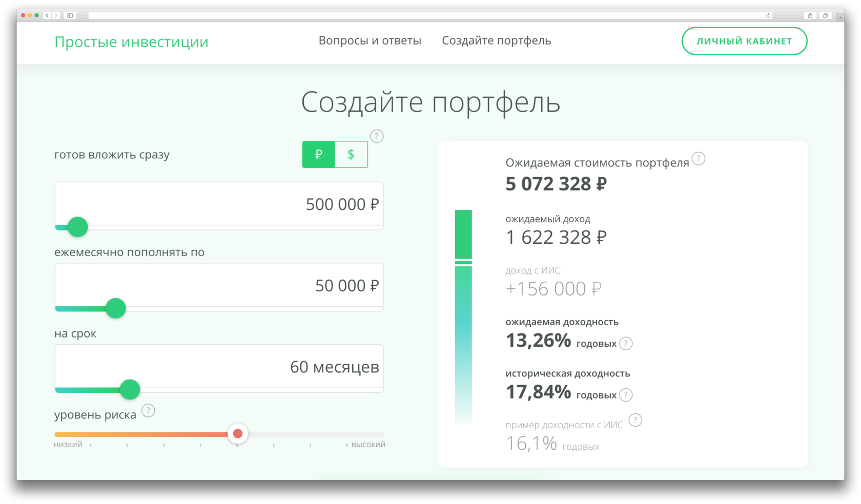Click the monthly top-up slider handle
The image size is (861, 504).
(x=116, y=308)
